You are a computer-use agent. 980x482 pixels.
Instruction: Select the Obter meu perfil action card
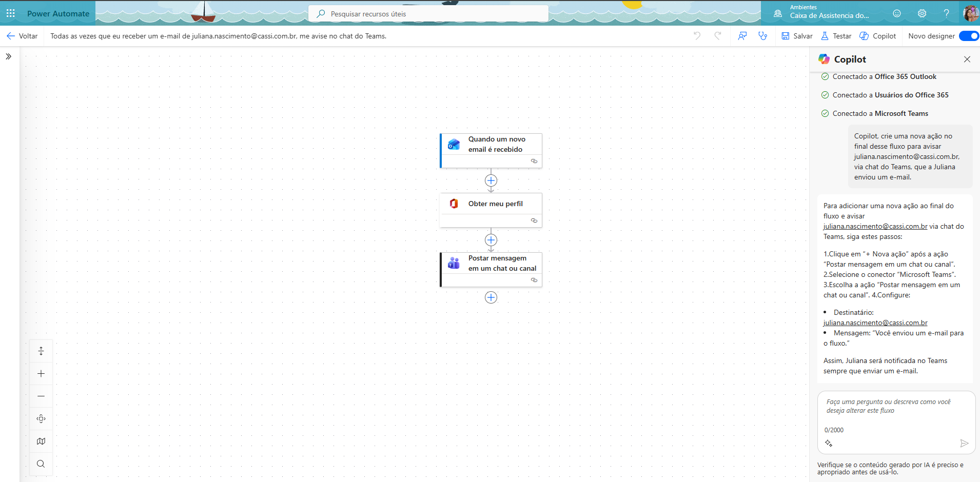491,210
